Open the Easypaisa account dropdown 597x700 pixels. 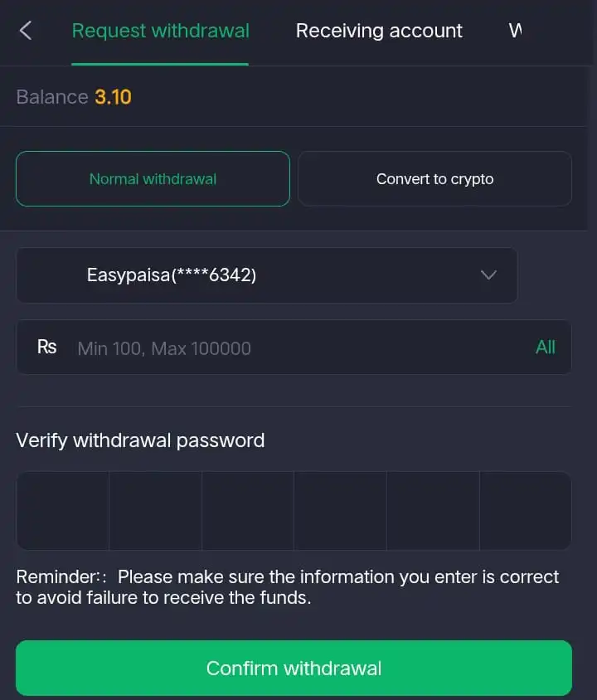(266, 275)
